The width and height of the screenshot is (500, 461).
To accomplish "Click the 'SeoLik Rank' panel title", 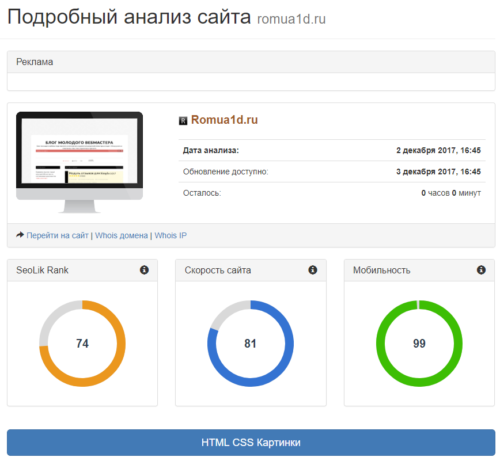I will tap(42, 270).
